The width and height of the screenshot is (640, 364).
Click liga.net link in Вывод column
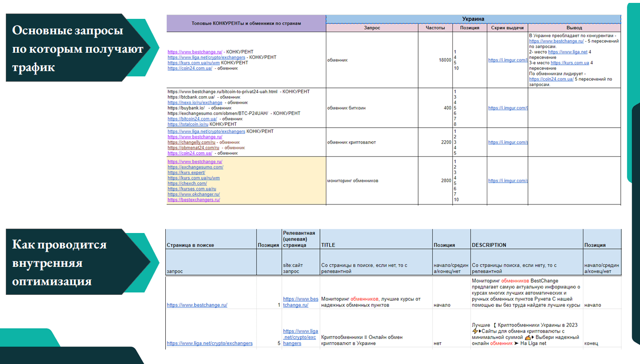(x=567, y=52)
